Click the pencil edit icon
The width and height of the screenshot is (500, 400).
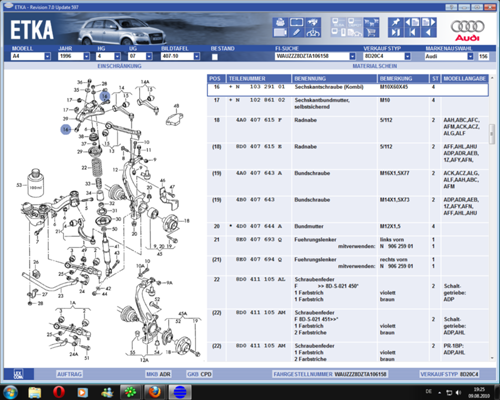coord(296,32)
